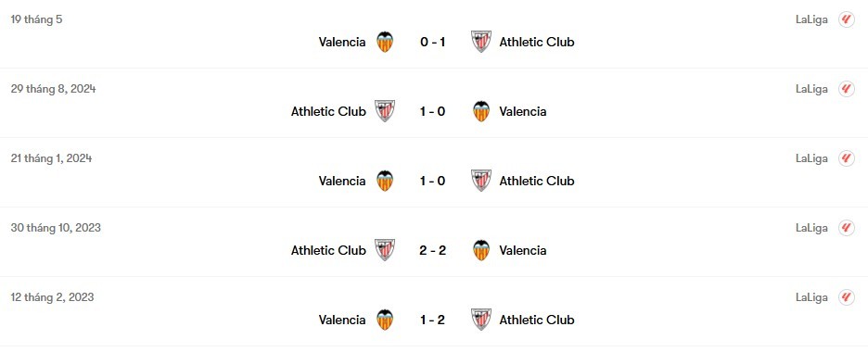Open the 2 - 2 score result
Screen dimensions: 868x352
click(432, 250)
